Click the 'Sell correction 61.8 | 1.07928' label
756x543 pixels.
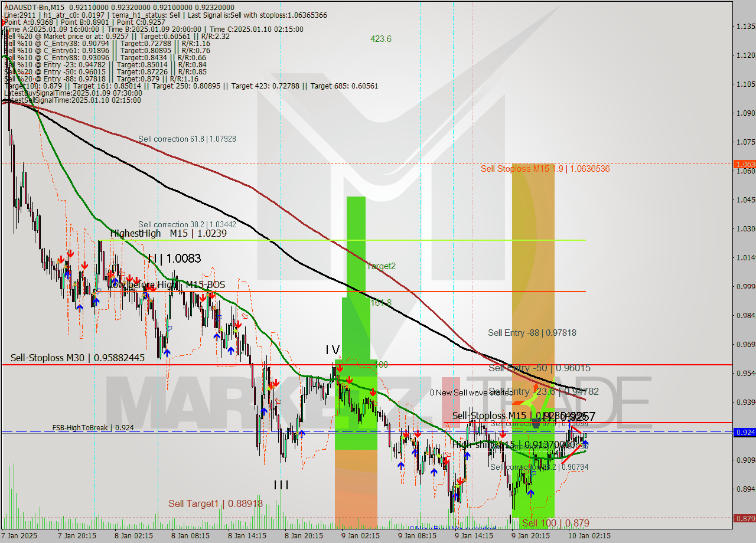click(x=187, y=139)
